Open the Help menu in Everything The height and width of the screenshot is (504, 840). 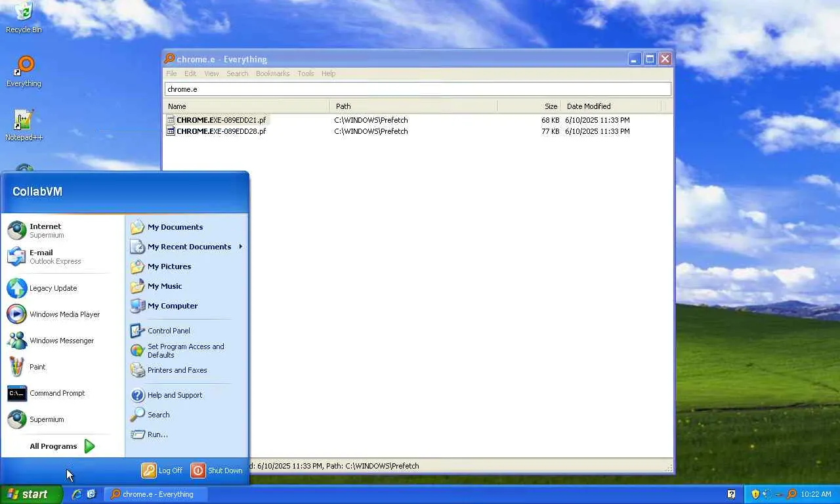[328, 73]
